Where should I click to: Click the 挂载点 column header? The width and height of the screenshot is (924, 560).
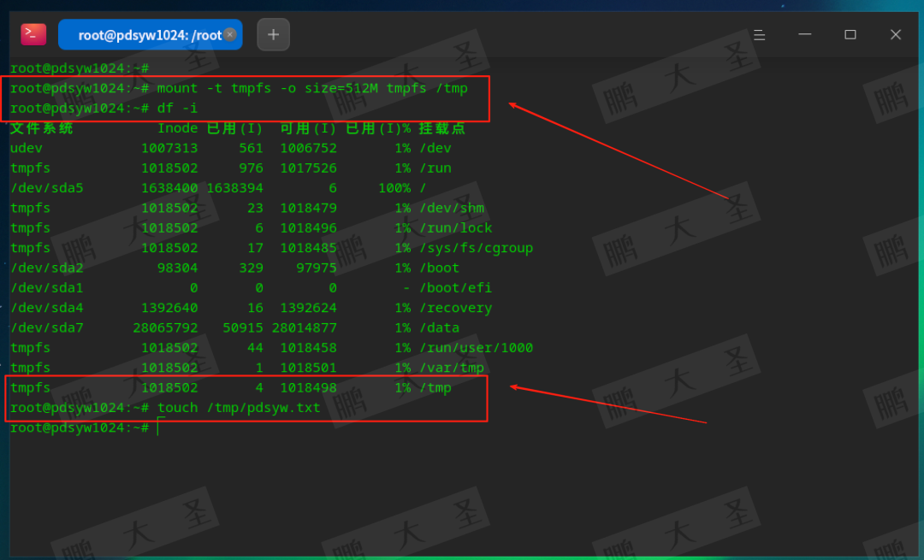point(442,128)
